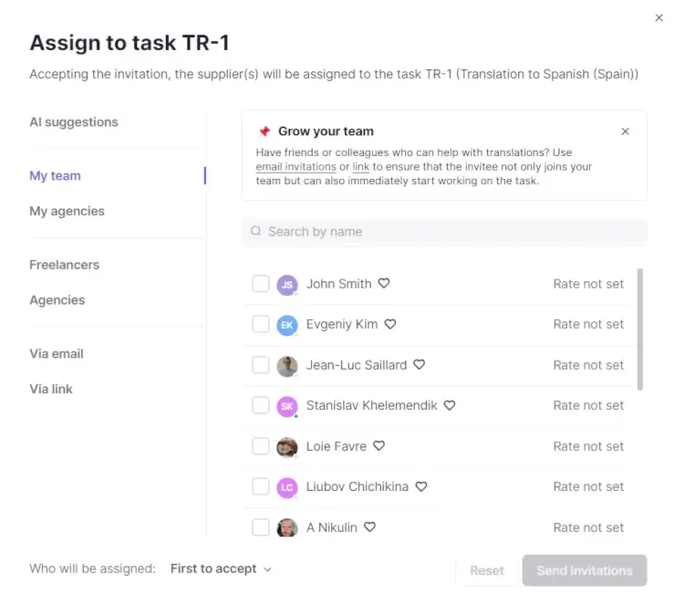The height and width of the screenshot is (616, 674).
Task: Dismiss the Grow your team banner
Action: click(x=625, y=131)
